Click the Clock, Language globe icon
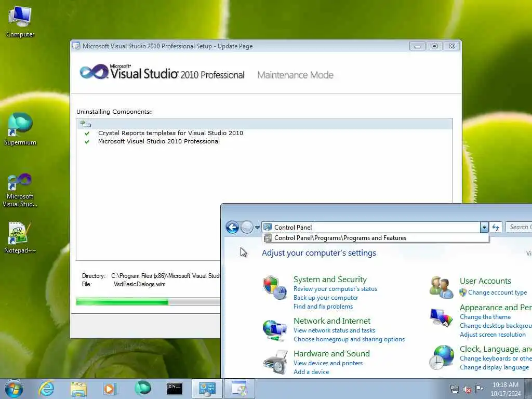 click(x=442, y=357)
